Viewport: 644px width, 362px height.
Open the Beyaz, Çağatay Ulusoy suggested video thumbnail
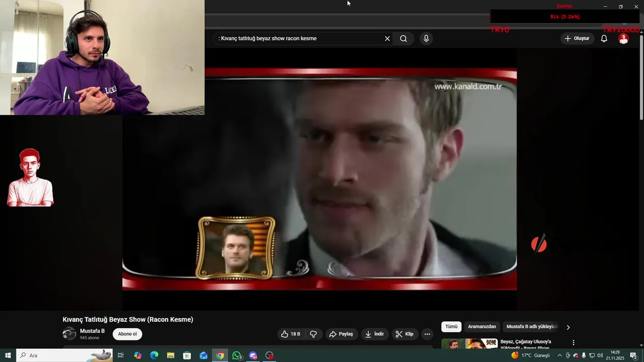469,344
